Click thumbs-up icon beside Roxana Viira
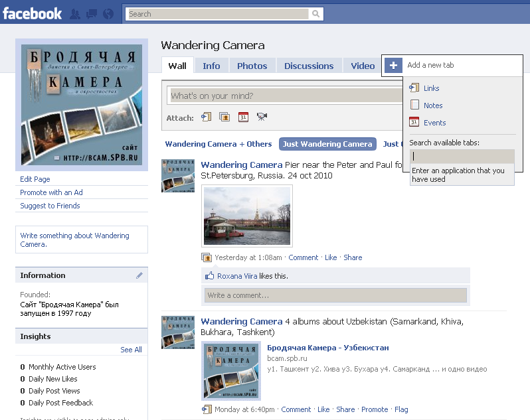 click(x=210, y=275)
